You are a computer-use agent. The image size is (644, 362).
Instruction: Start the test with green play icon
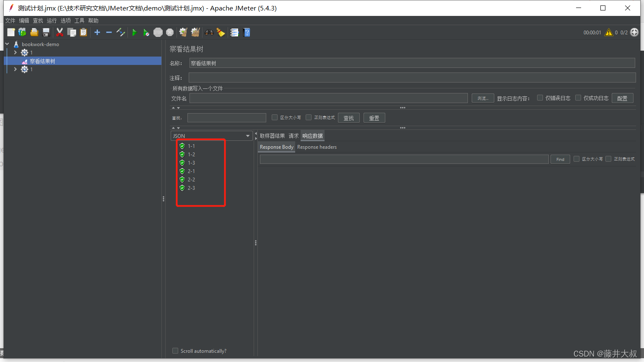[x=135, y=32]
